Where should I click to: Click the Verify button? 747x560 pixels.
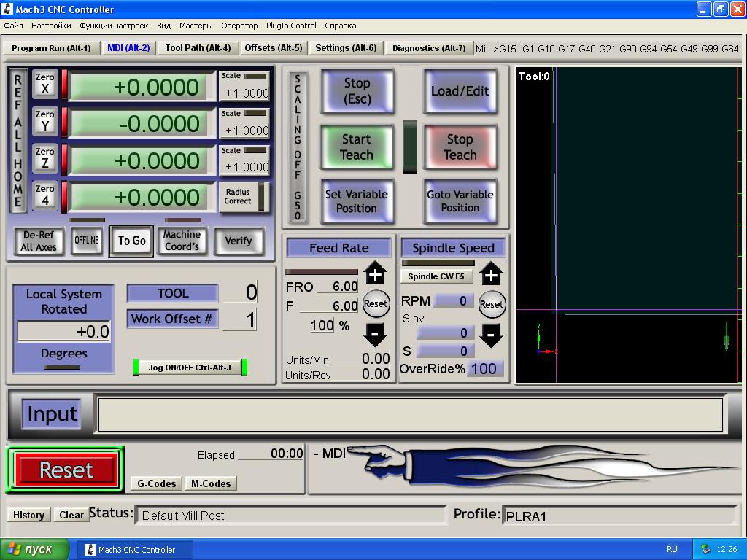pyautogui.click(x=239, y=241)
